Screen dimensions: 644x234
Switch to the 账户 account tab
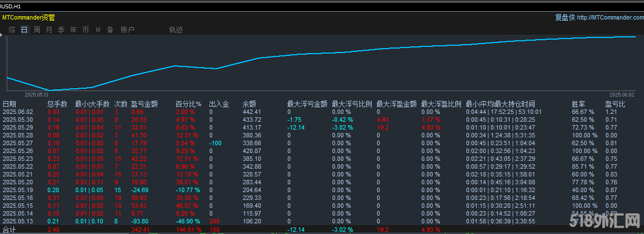[x=127, y=30]
